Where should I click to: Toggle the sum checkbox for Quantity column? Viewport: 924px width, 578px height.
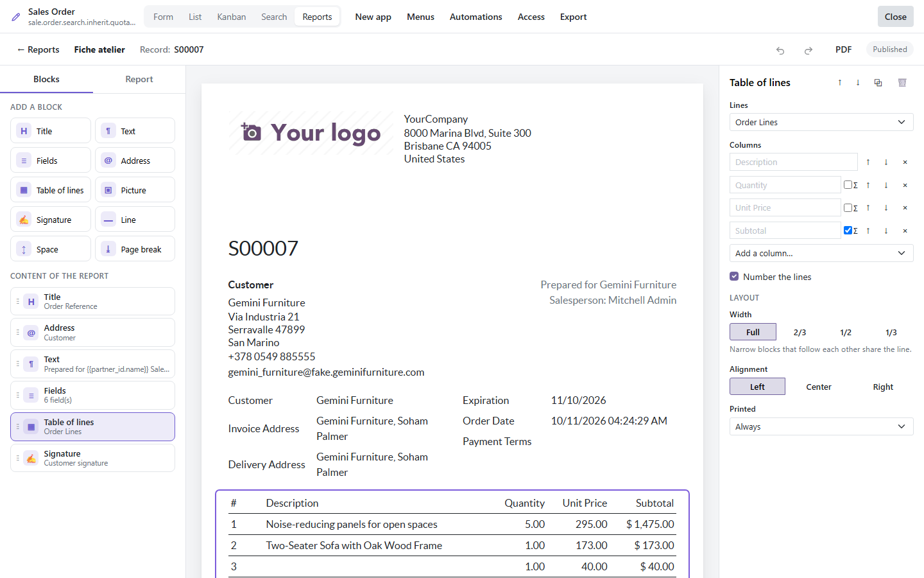(848, 185)
